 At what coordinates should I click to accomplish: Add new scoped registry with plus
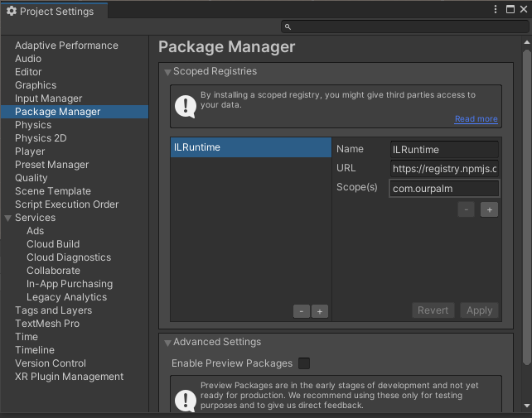[x=320, y=311]
